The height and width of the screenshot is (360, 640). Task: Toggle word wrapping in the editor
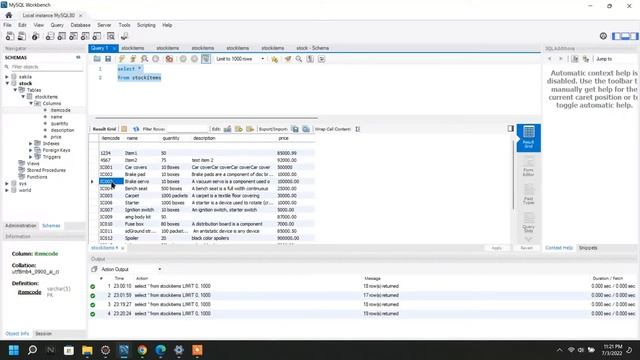click(x=322, y=59)
